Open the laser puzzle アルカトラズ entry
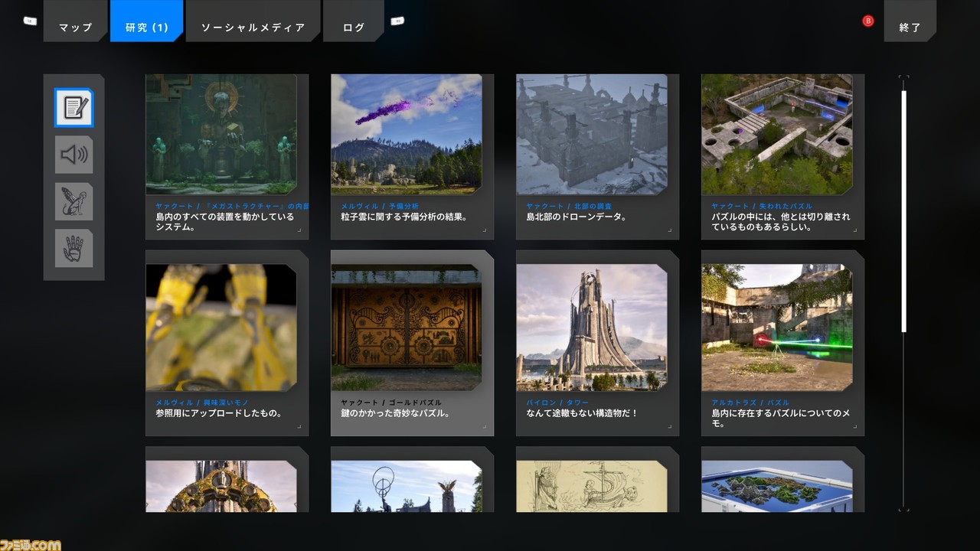This screenshot has height=551, width=980. coord(782,342)
